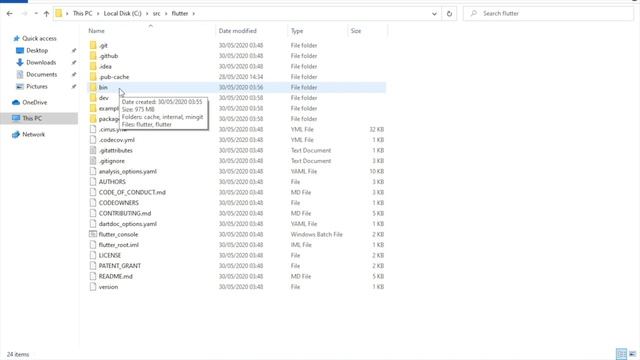Open Pictures in the navigation pane
This screenshot has height=360, width=640.
pos(37,87)
